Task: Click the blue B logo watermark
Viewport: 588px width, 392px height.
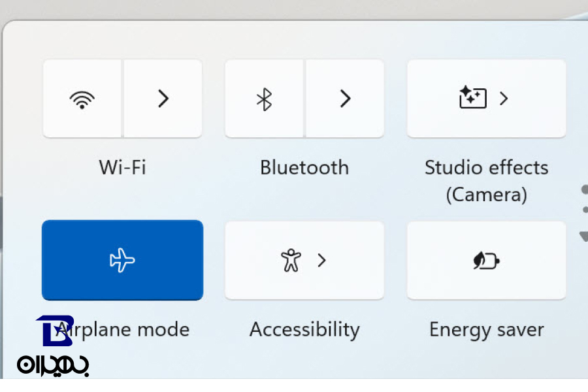Action: (54, 331)
